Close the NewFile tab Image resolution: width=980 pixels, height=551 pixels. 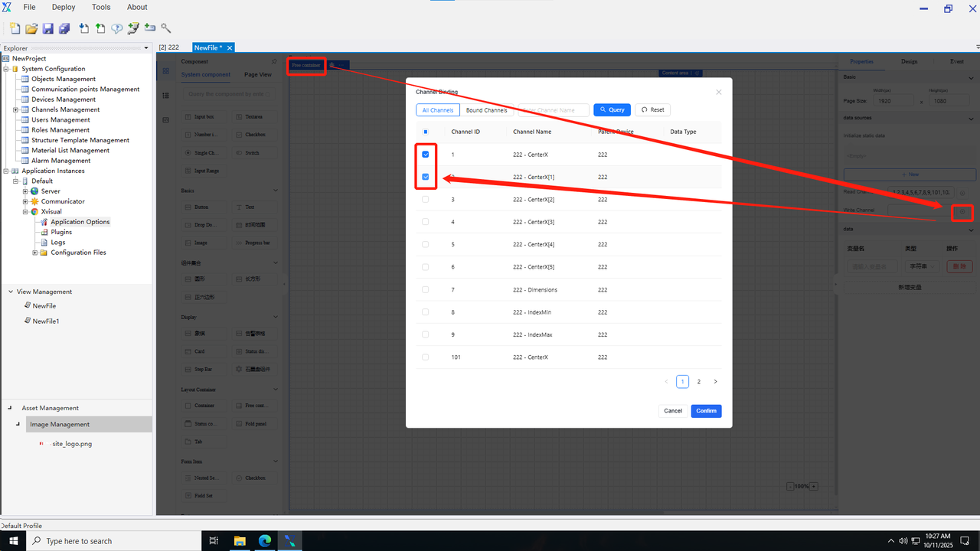[229, 47]
